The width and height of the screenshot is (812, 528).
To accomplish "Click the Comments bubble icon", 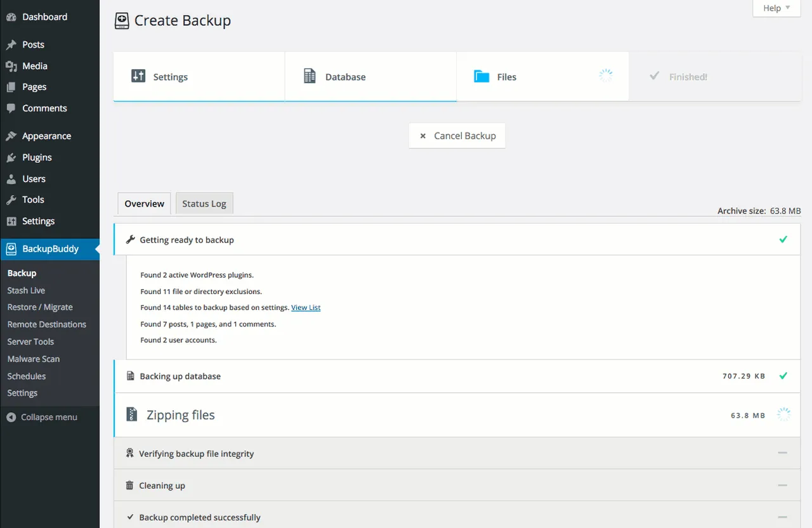I will pyautogui.click(x=11, y=108).
